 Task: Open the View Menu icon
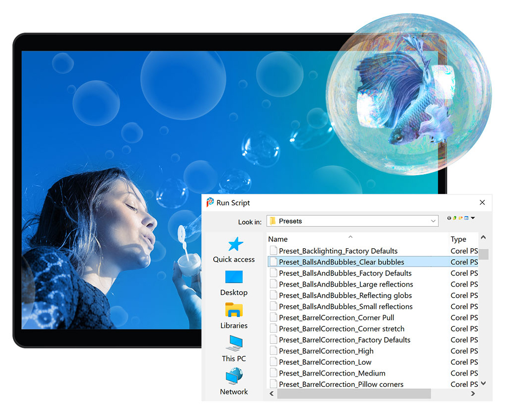[466, 218]
